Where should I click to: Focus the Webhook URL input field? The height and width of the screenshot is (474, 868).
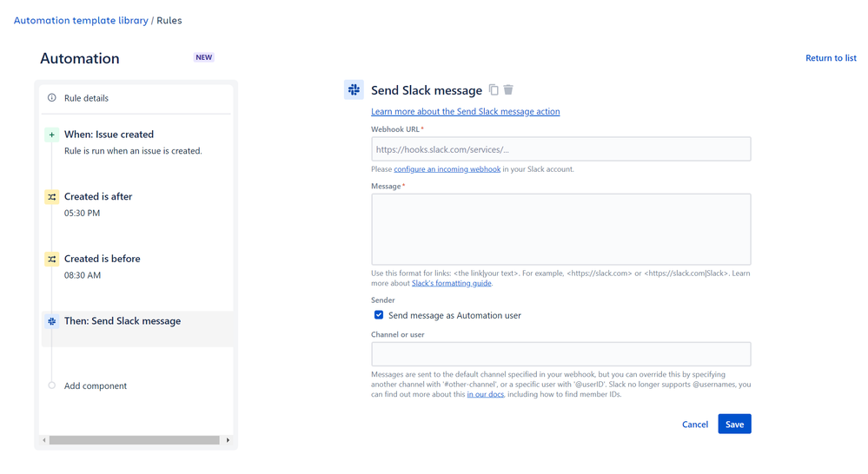tap(560, 149)
